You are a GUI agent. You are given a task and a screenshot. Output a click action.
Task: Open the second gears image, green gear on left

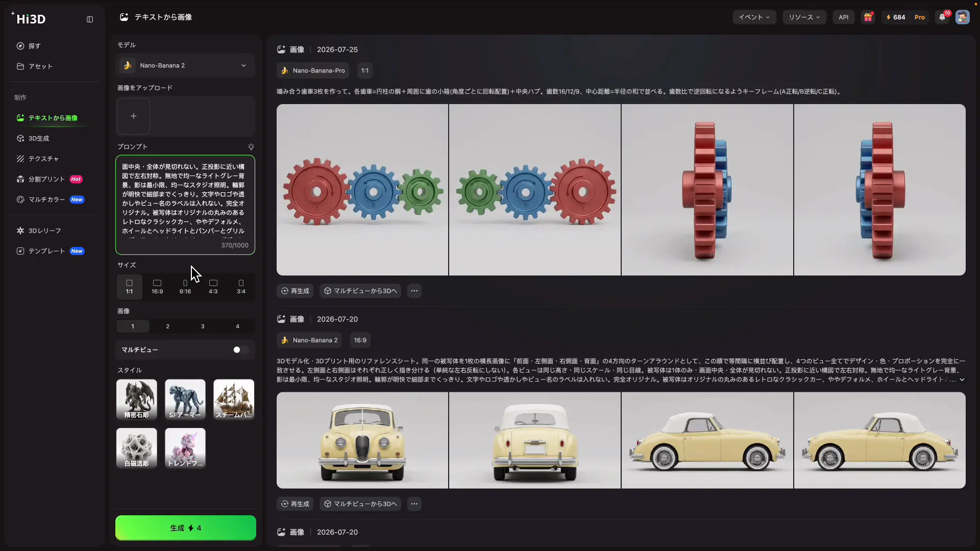pyautogui.click(x=535, y=190)
